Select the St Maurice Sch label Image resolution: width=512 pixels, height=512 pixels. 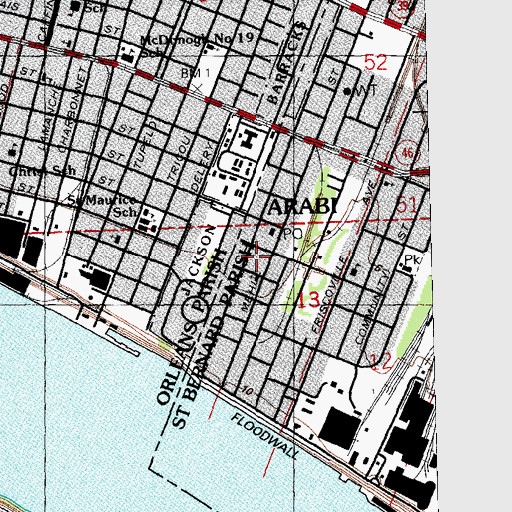tap(103, 206)
